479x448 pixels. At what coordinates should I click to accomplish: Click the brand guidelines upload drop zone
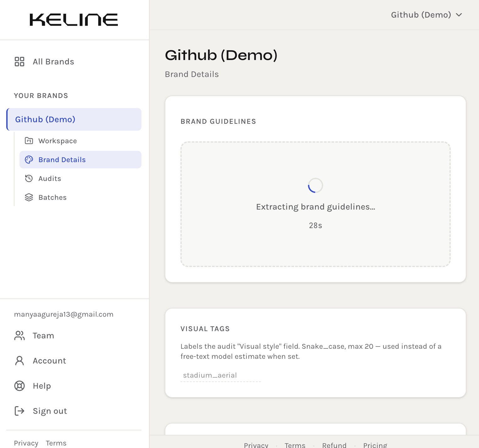point(316,204)
